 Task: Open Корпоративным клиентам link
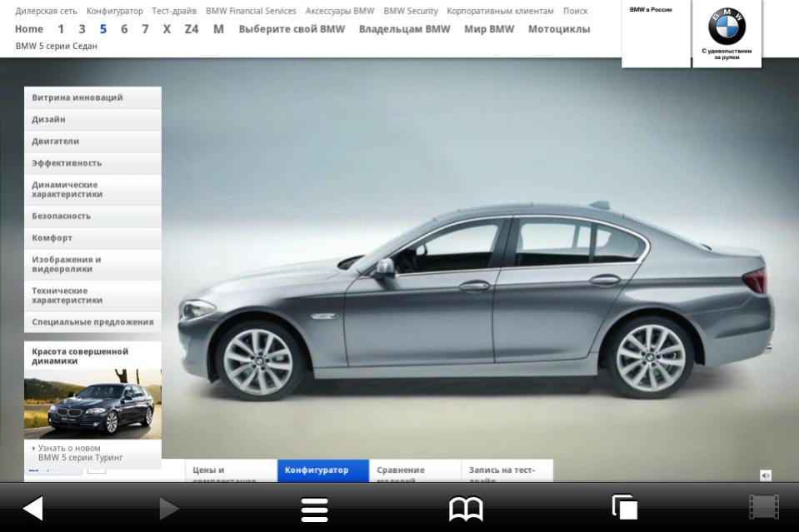[x=500, y=11]
